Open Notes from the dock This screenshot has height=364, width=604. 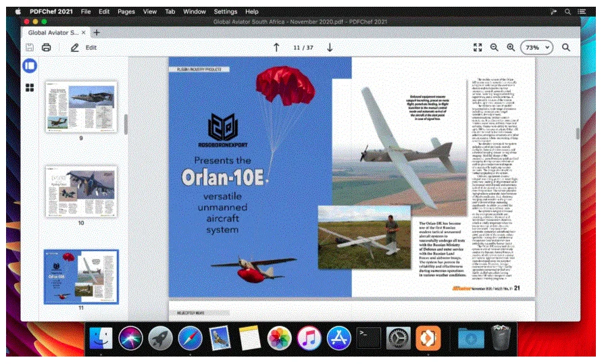[x=249, y=338]
